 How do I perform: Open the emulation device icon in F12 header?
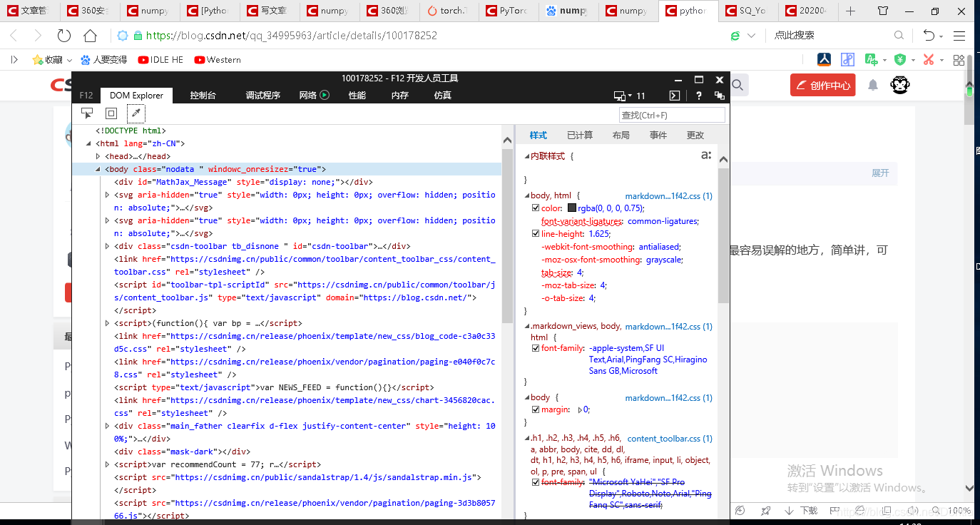[x=622, y=96]
